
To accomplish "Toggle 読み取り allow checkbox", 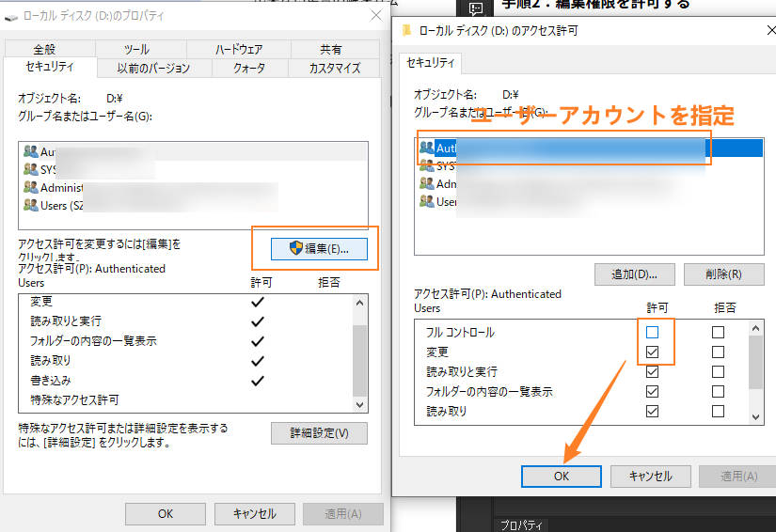I will pos(652,412).
